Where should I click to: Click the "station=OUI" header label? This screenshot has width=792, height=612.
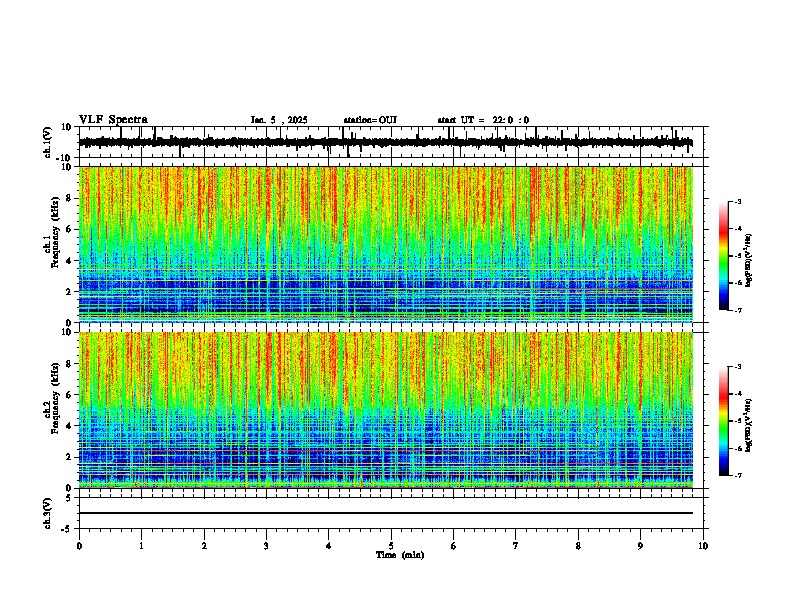tap(370, 120)
